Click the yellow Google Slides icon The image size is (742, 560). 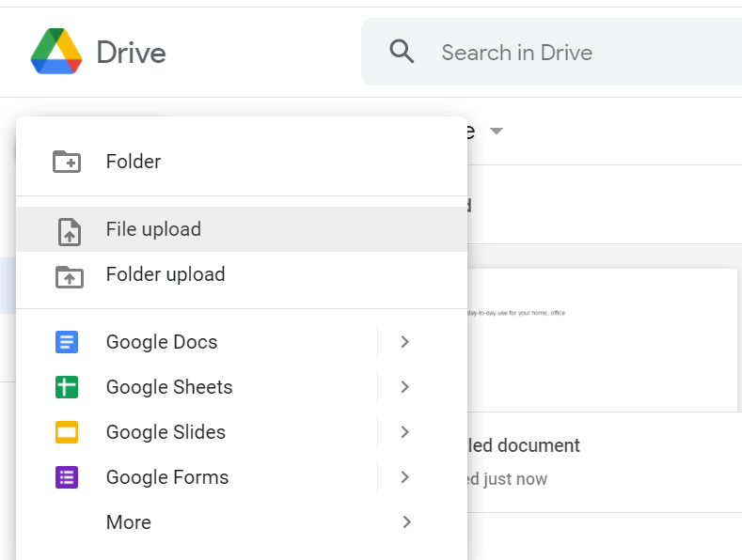click(67, 432)
